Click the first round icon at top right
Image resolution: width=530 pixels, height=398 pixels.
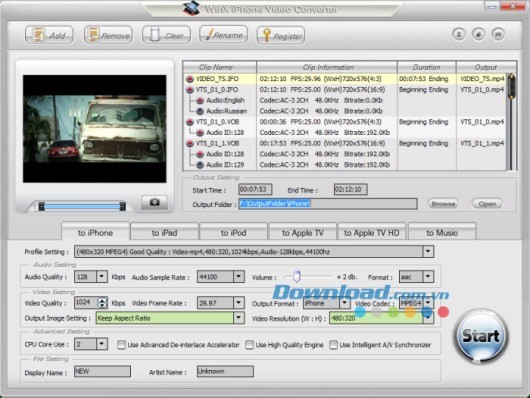pos(459,34)
